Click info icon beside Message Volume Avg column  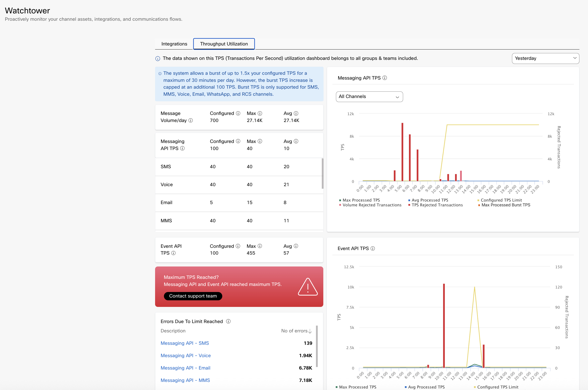pyautogui.click(x=296, y=113)
